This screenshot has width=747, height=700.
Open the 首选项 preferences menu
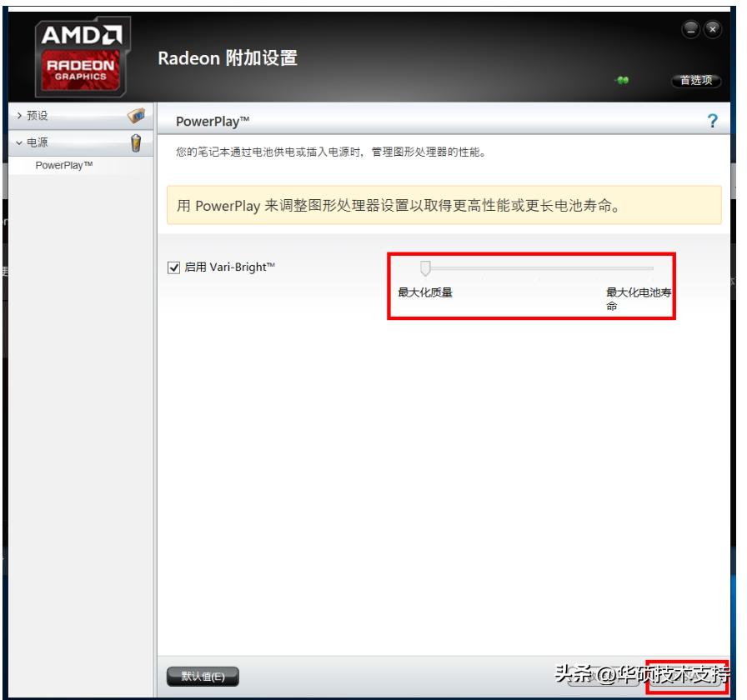[696, 81]
